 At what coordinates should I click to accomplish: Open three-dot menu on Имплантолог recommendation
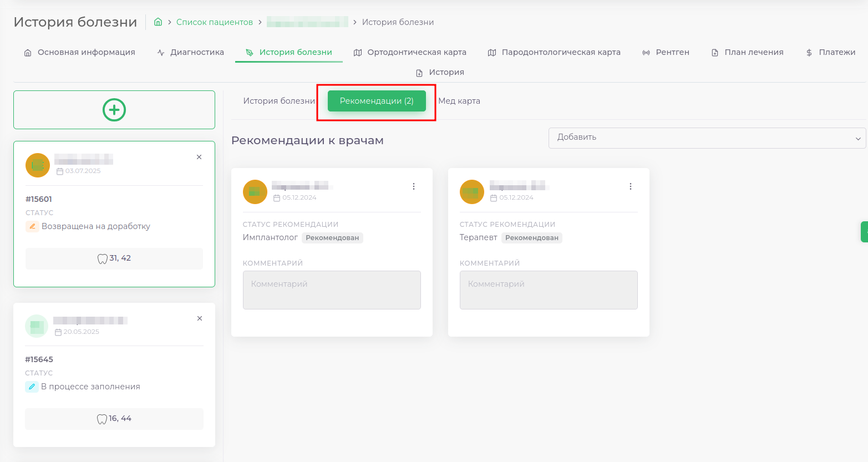(414, 187)
